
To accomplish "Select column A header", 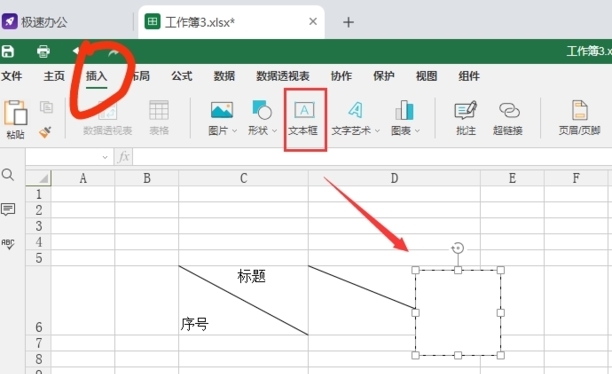I will 83,178.
